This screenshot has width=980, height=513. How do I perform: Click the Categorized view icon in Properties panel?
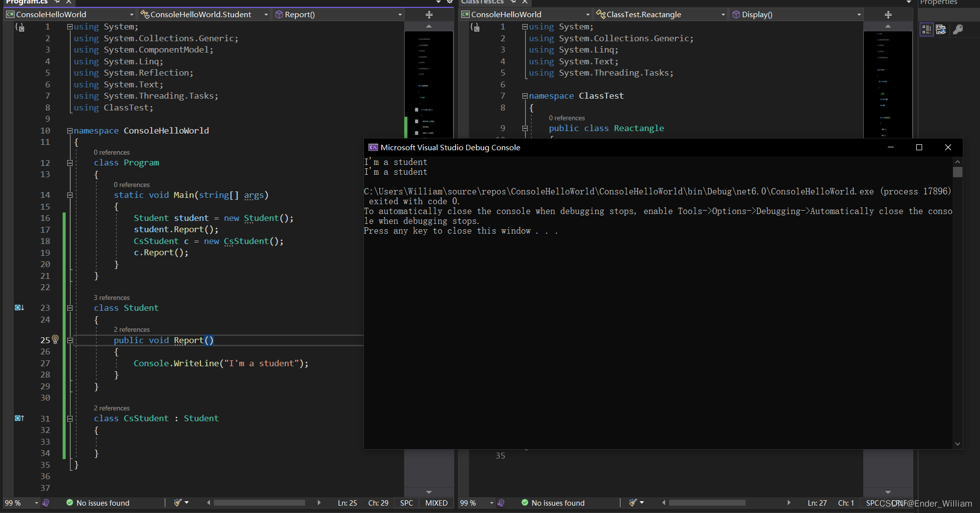[926, 29]
